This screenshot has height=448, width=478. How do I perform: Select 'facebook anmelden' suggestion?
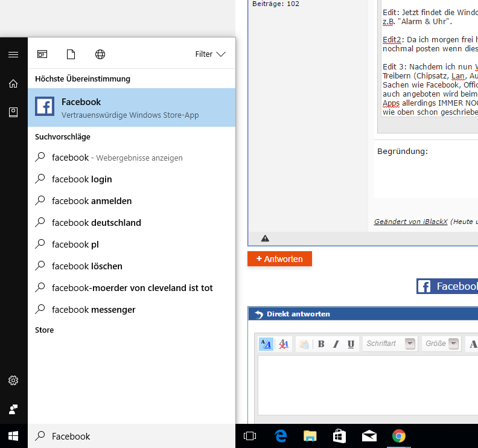132,200
